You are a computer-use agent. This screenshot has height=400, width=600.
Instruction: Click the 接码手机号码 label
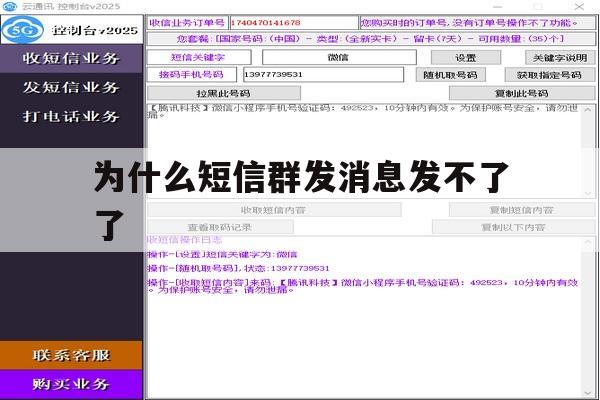(x=191, y=75)
